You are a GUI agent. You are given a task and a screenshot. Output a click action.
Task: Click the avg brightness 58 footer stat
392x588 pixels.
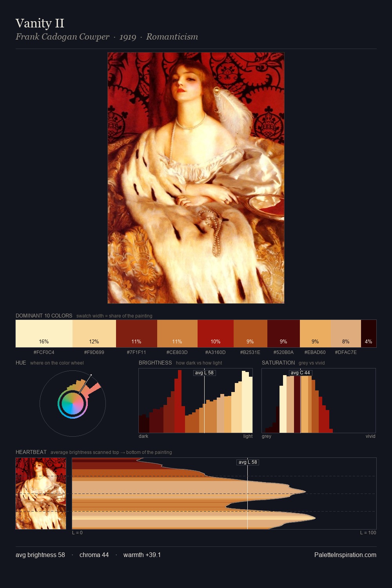click(x=40, y=555)
